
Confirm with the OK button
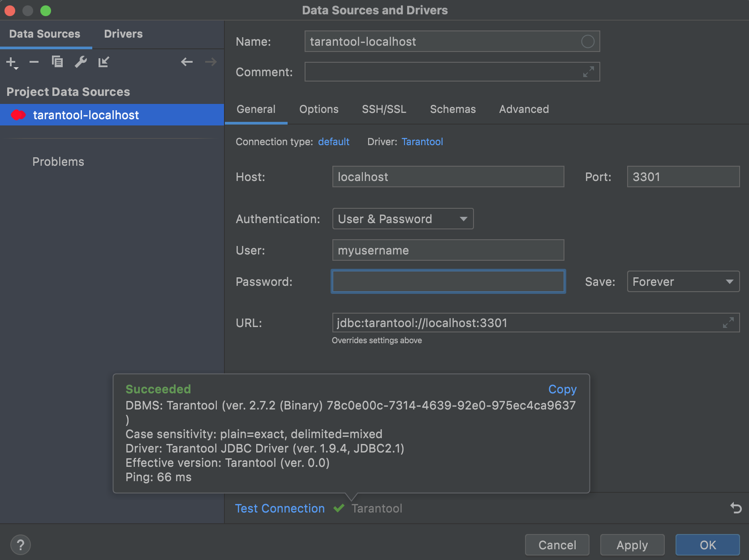[708, 545]
